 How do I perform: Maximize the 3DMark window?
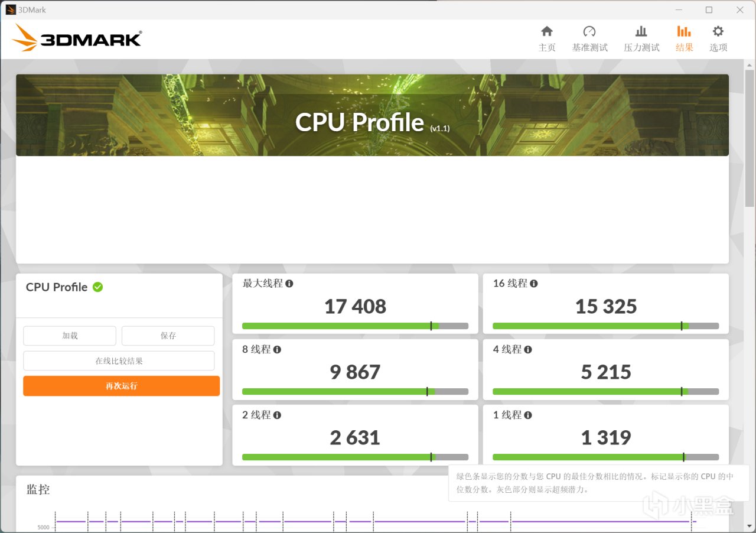(709, 9)
